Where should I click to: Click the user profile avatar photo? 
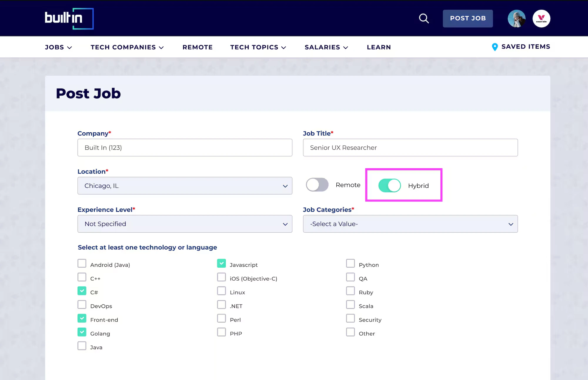coord(517,19)
